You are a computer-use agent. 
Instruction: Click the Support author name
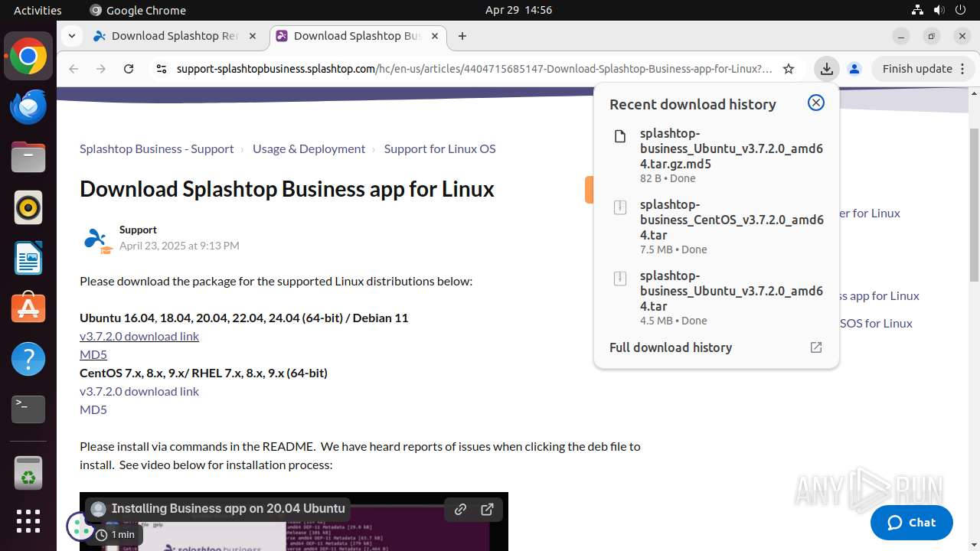(138, 230)
